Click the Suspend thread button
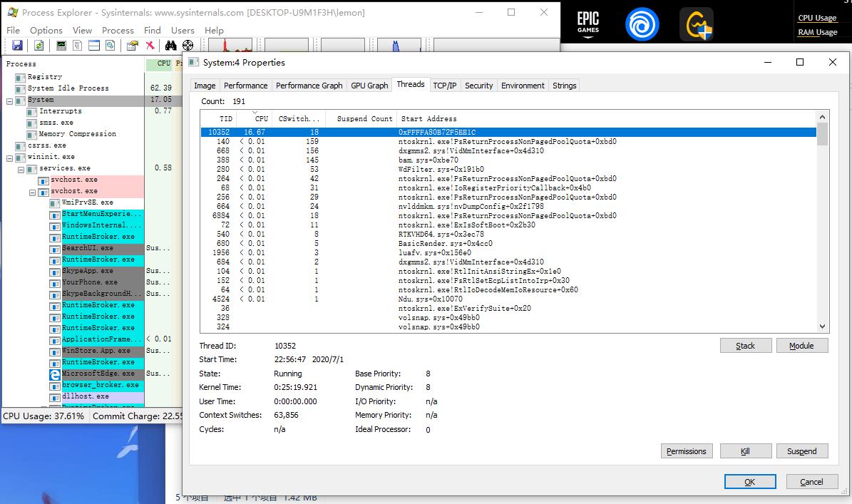Screen dimensions: 852x504 (802, 451)
